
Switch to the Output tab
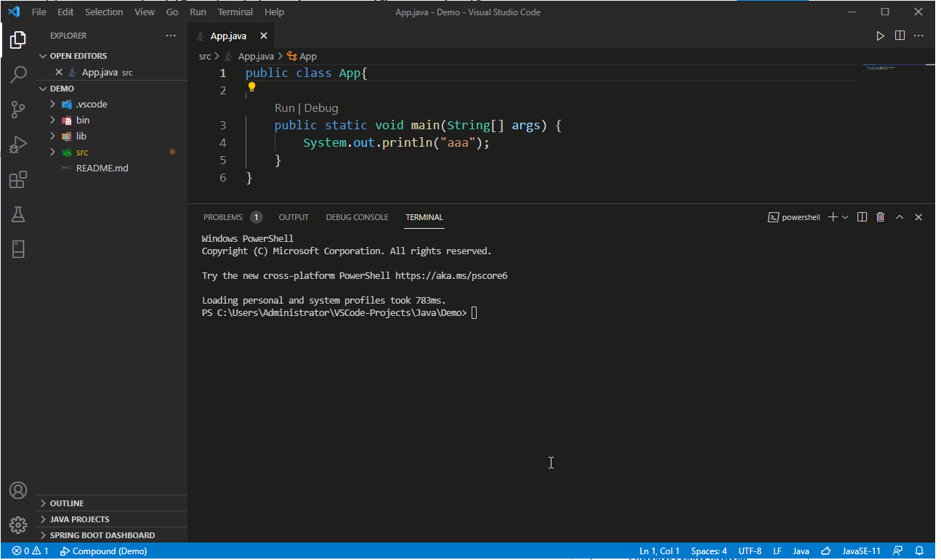click(x=294, y=217)
